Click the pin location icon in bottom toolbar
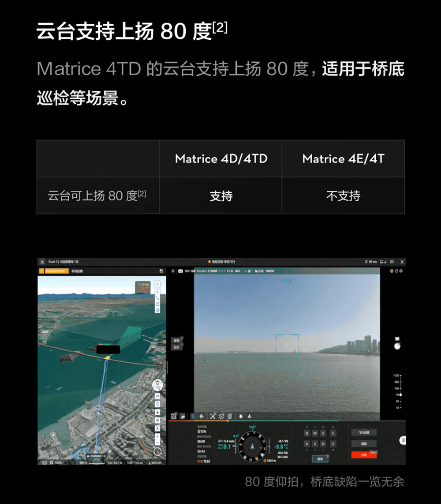The width and height of the screenshot is (441, 504). point(193,416)
